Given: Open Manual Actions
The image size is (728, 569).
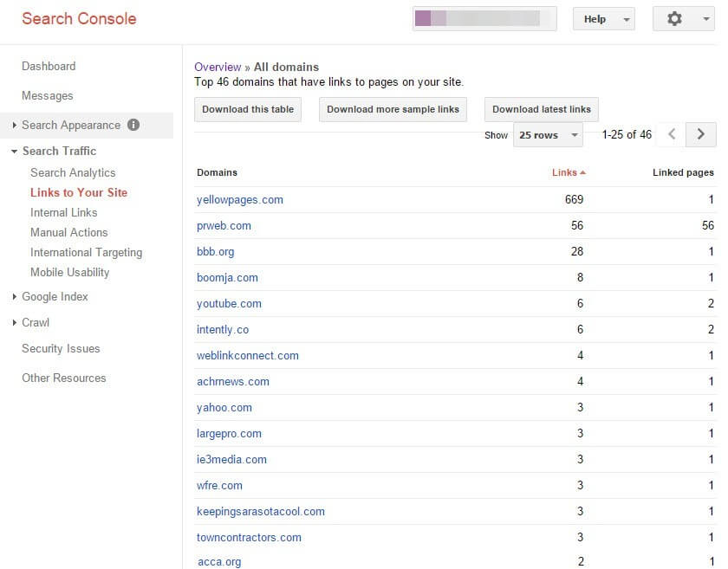Looking at the screenshot, I should [68, 232].
